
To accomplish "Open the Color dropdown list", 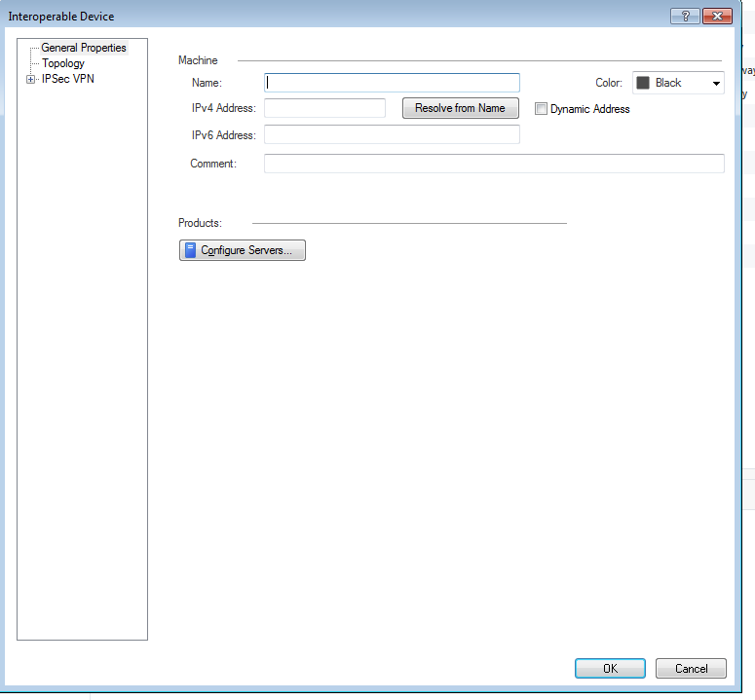I will pyautogui.click(x=678, y=83).
